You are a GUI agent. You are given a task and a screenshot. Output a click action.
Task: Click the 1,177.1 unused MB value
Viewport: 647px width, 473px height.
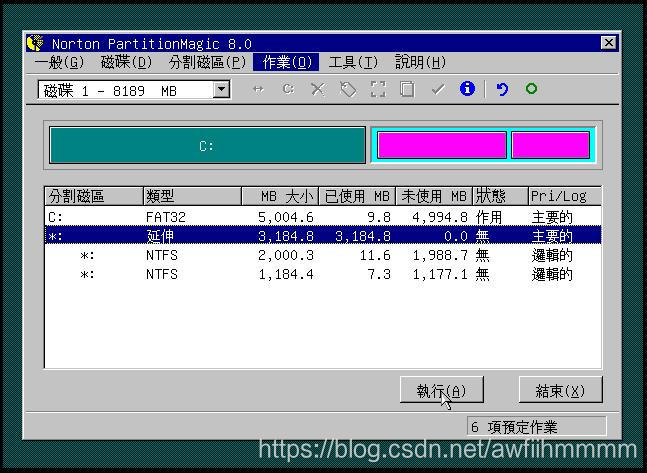point(440,274)
